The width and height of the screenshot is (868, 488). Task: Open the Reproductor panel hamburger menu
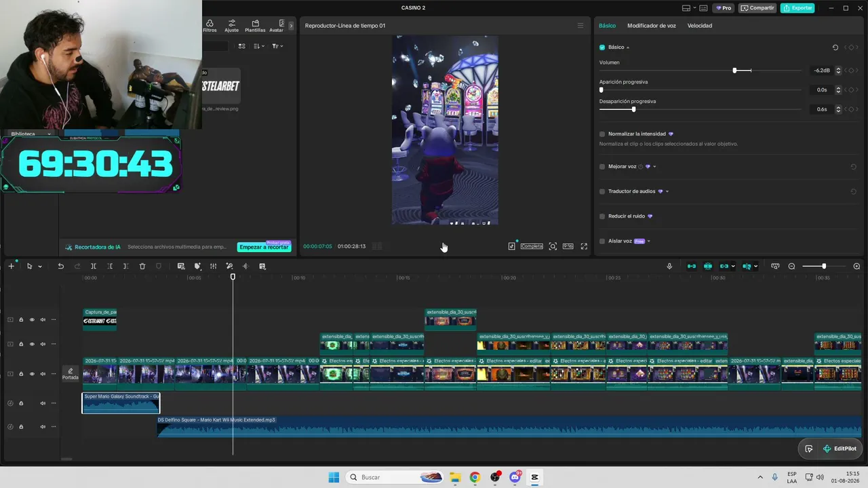(x=580, y=26)
